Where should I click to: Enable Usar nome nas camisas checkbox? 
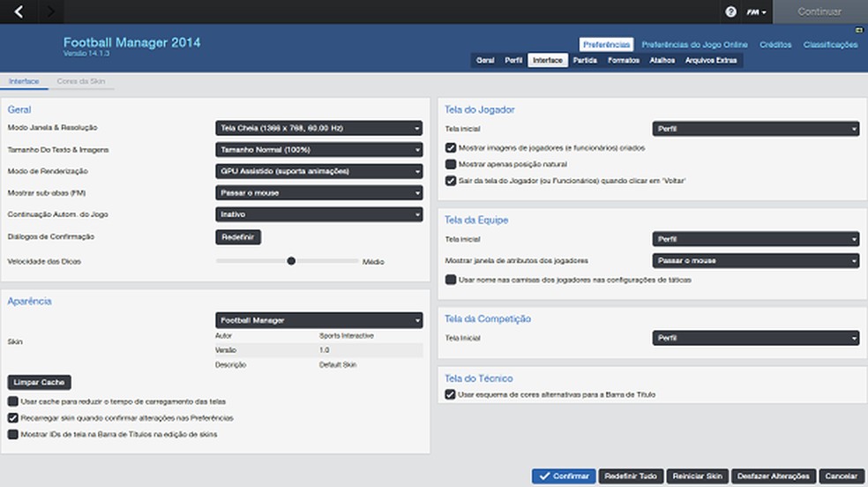pos(451,280)
